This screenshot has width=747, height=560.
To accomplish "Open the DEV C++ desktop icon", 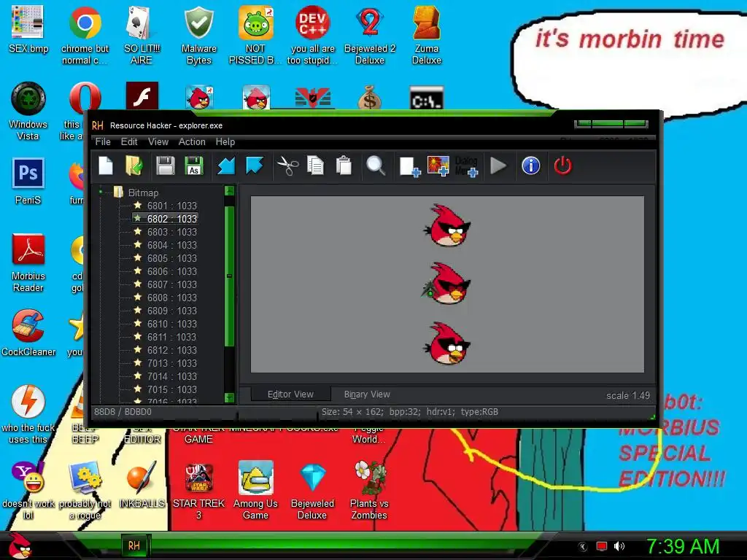I will 312,35.
